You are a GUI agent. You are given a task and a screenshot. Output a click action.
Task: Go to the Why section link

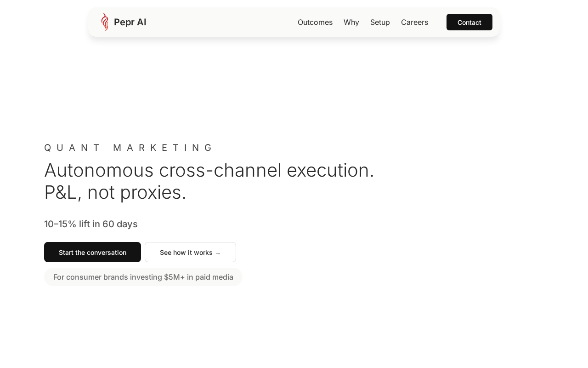pos(351,22)
